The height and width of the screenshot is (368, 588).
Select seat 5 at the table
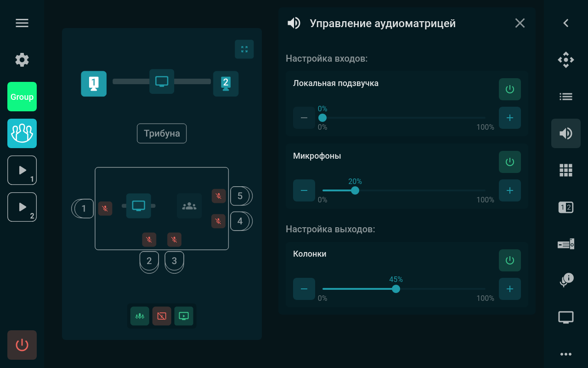[x=241, y=196]
